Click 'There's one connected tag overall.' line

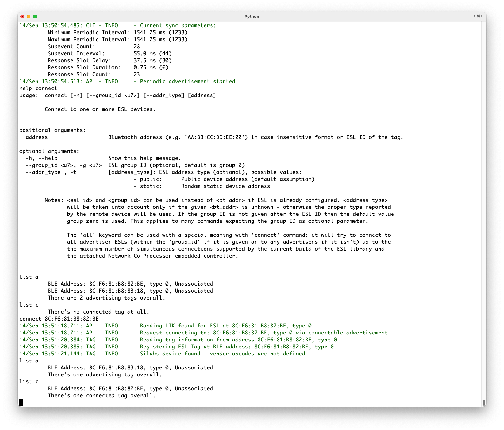102,395
